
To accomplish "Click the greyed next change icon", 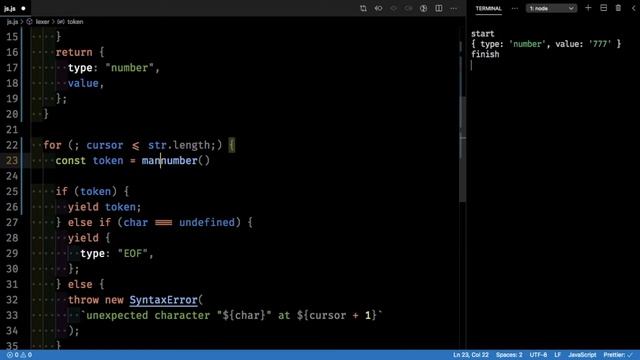I will pyautogui.click(x=408, y=8).
